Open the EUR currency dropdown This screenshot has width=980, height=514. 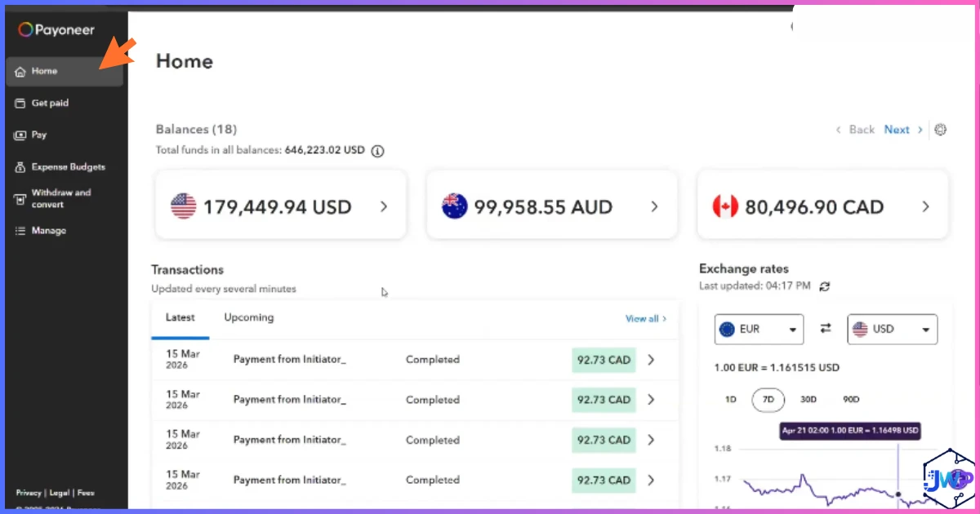point(759,330)
